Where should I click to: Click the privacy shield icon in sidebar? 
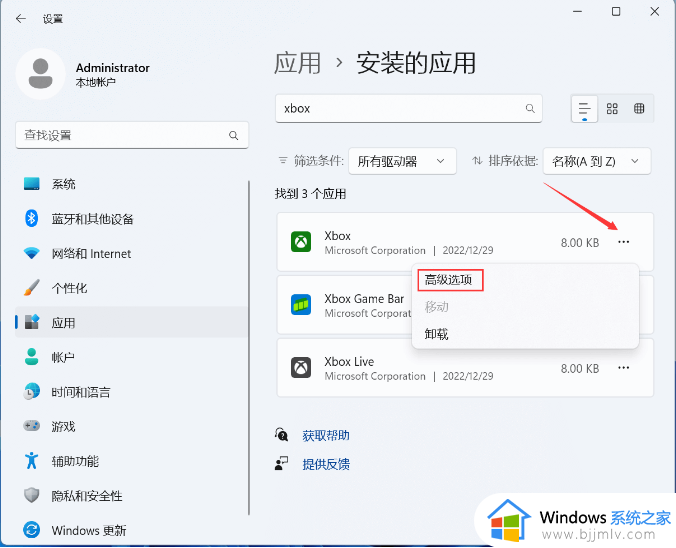click(31, 495)
